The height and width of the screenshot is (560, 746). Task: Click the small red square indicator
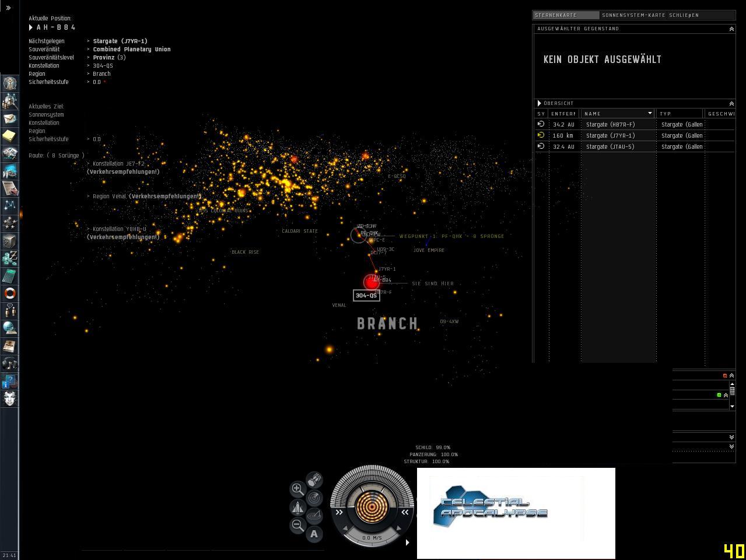[725, 376]
